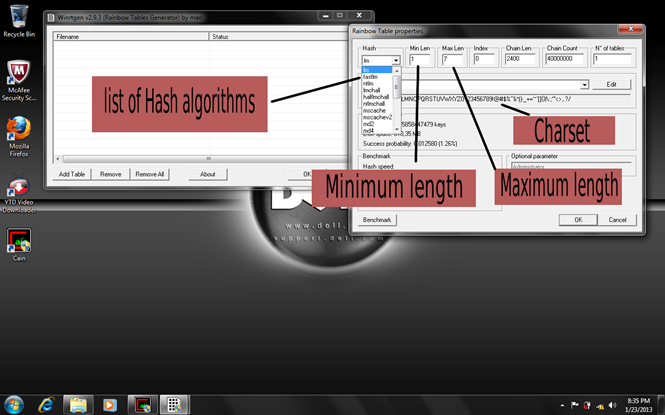Open the Mozilla Firefox desktop shortcut
This screenshot has width=665, height=415.
pos(17,130)
